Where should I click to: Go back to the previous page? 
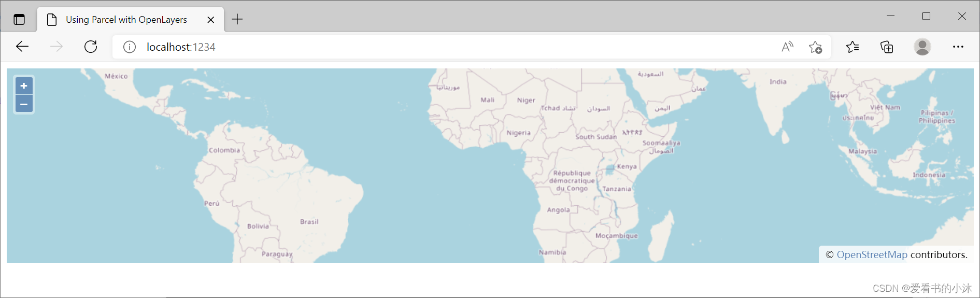tap(22, 47)
